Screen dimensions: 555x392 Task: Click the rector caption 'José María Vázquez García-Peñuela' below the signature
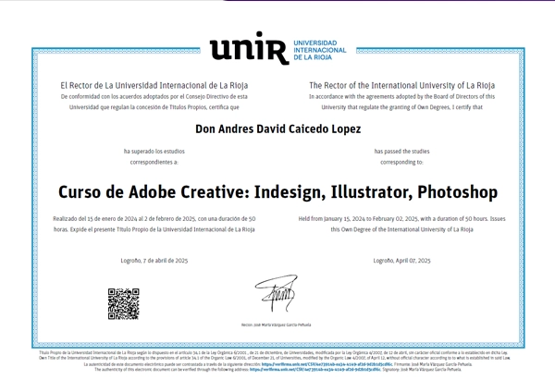point(276,325)
